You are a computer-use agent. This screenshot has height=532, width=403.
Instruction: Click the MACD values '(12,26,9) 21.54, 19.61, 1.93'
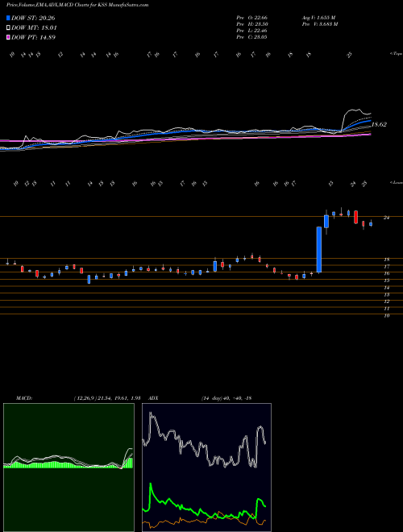pyautogui.click(x=107, y=398)
